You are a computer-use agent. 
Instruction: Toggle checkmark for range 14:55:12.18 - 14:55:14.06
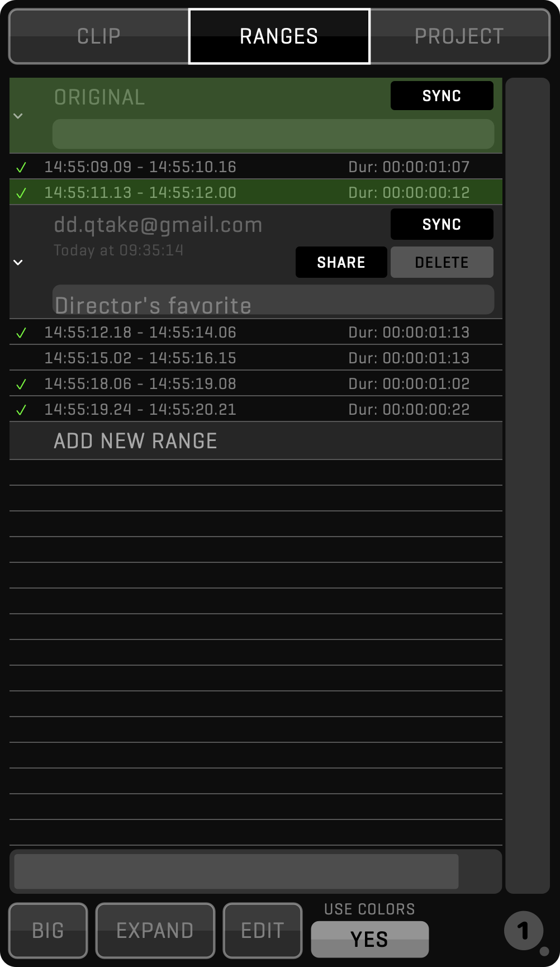coord(21,333)
